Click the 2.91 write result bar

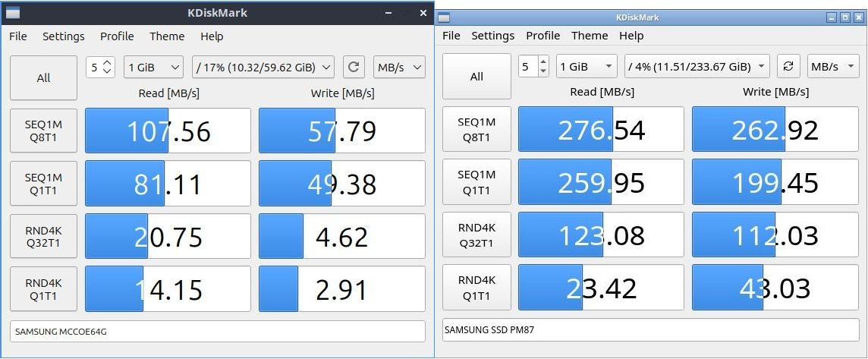click(342, 289)
